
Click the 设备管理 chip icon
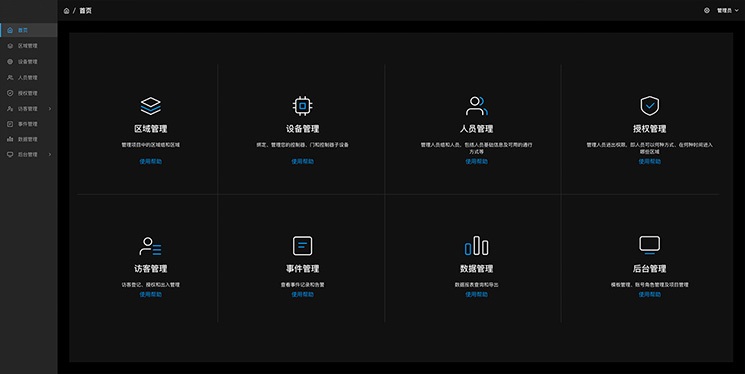tap(303, 106)
